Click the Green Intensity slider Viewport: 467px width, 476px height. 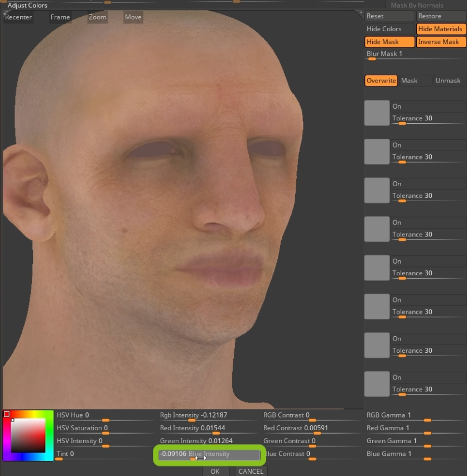[x=209, y=442]
